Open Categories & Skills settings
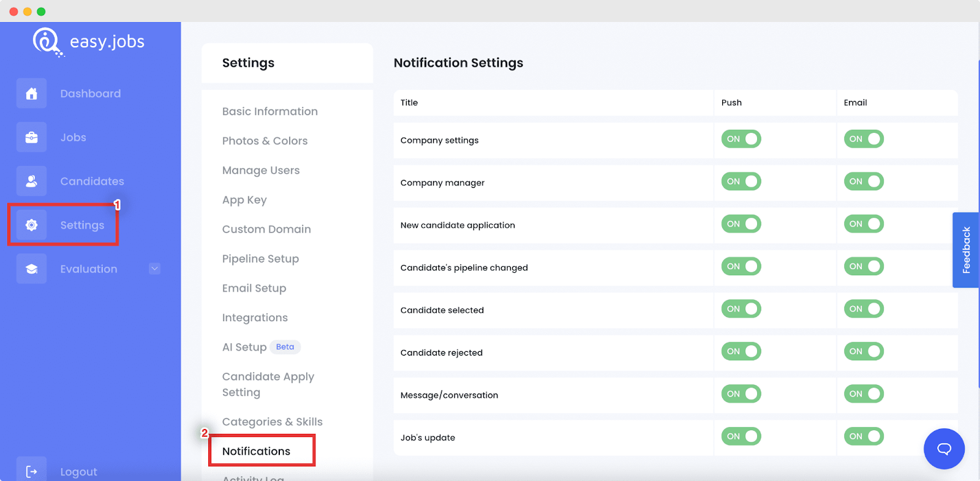 coord(272,422)
